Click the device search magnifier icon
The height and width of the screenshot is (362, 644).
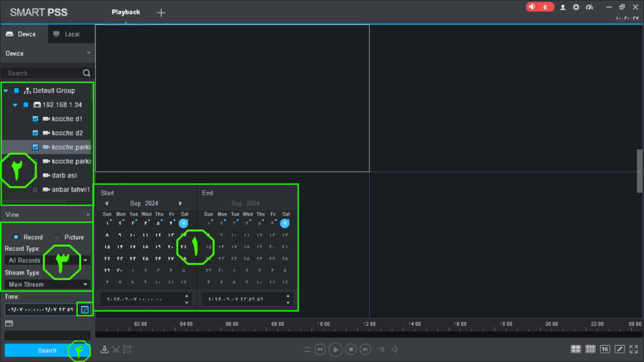(x=87, y=73)
